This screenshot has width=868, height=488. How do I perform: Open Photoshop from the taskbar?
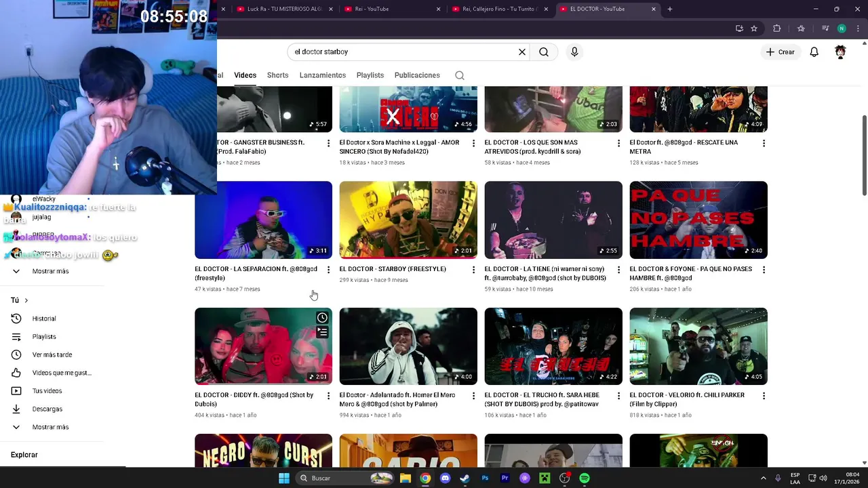(x=485, y=478)
